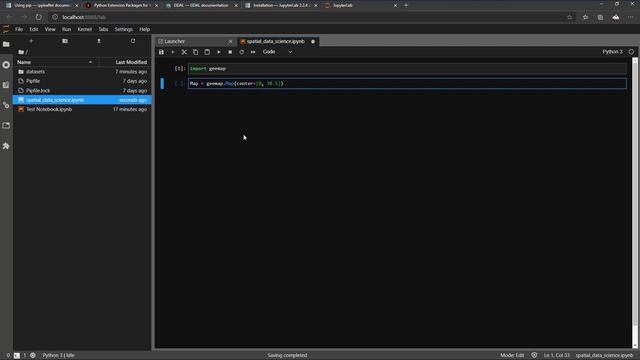Open a new browser tab
640x360 pixels.
[x=406, y=5]
